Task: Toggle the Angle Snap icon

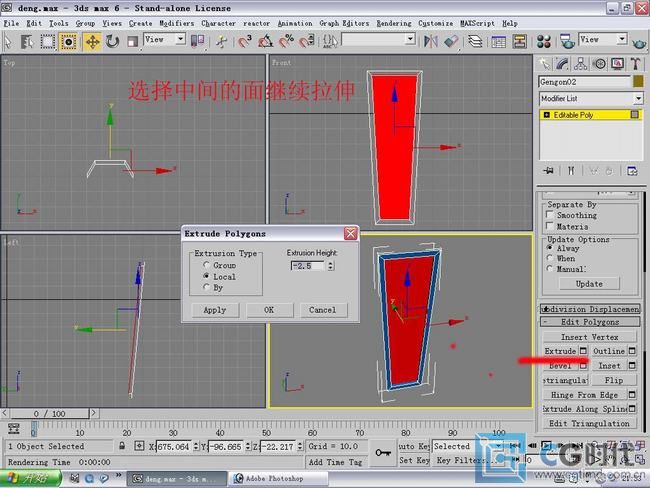Action: tap(265, 41)
